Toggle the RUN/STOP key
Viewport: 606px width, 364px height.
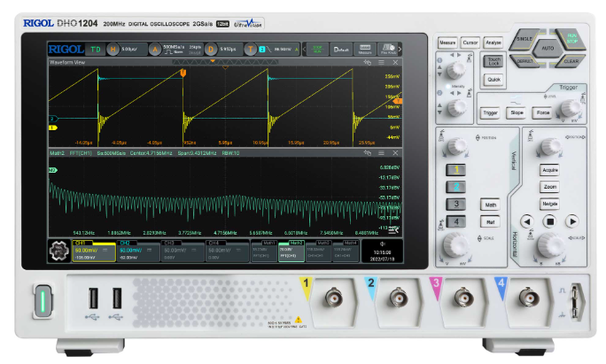(x=571, y=39)
